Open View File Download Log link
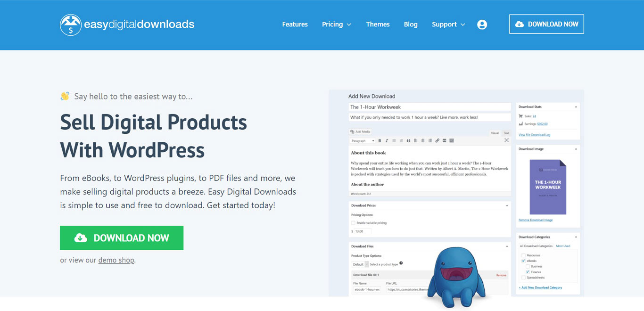 (534, 135)
